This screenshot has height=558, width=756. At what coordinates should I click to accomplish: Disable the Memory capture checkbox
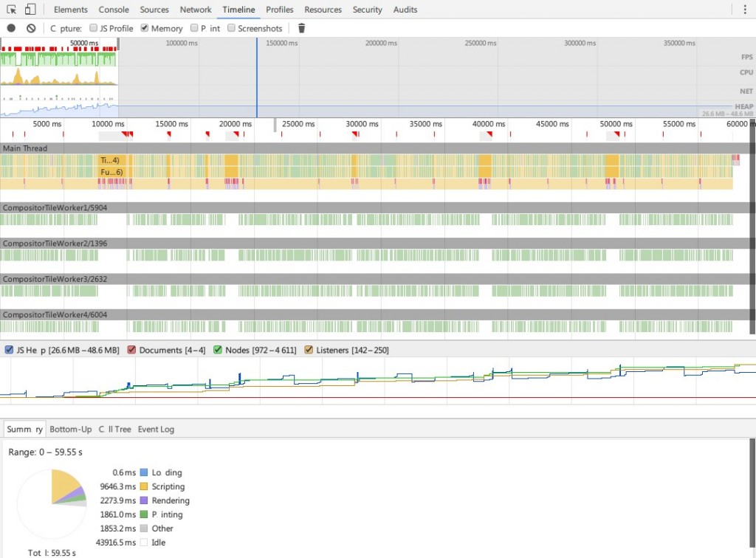coord(144,27)
